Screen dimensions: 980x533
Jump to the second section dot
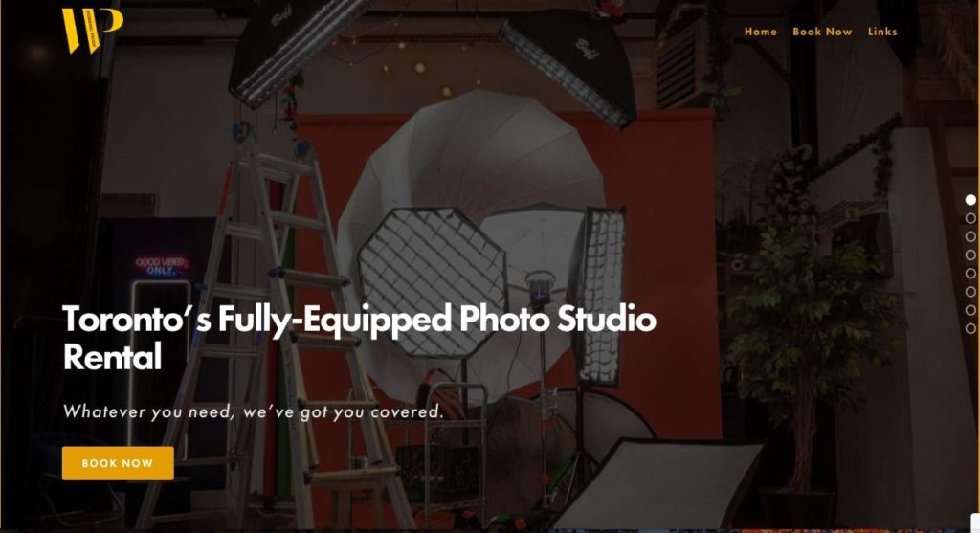pyautogui.click(x=970, y=218)
